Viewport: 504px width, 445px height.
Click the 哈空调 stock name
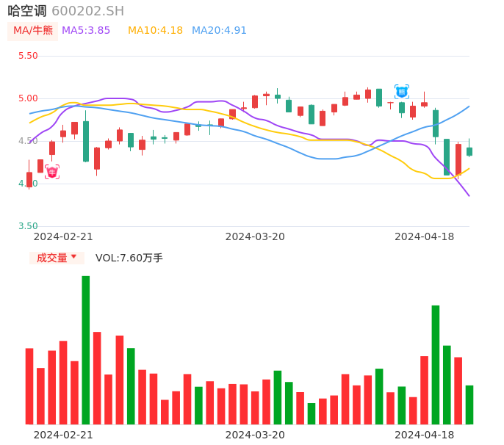click(27, 11)
